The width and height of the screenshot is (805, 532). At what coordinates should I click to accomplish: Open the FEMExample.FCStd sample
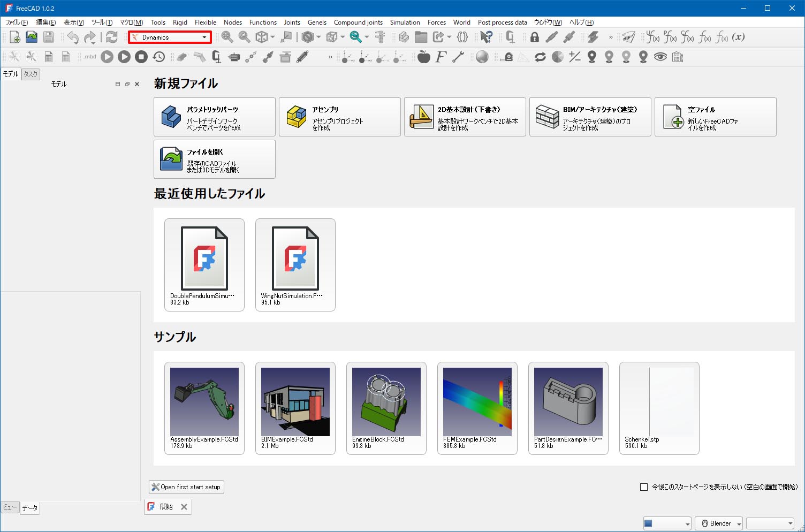click(x=477, y=408)
